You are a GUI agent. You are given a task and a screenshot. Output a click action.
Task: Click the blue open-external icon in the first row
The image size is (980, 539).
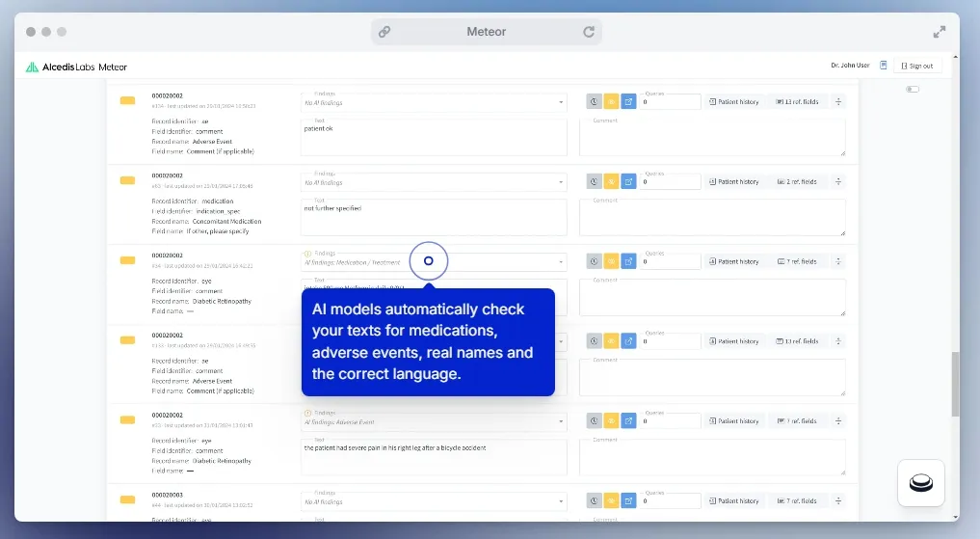[628, 101]
